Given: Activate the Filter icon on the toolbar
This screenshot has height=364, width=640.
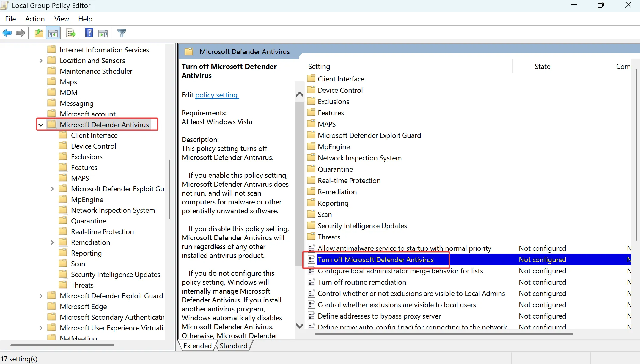Looking at the screenshot, I should pos(122,33).
